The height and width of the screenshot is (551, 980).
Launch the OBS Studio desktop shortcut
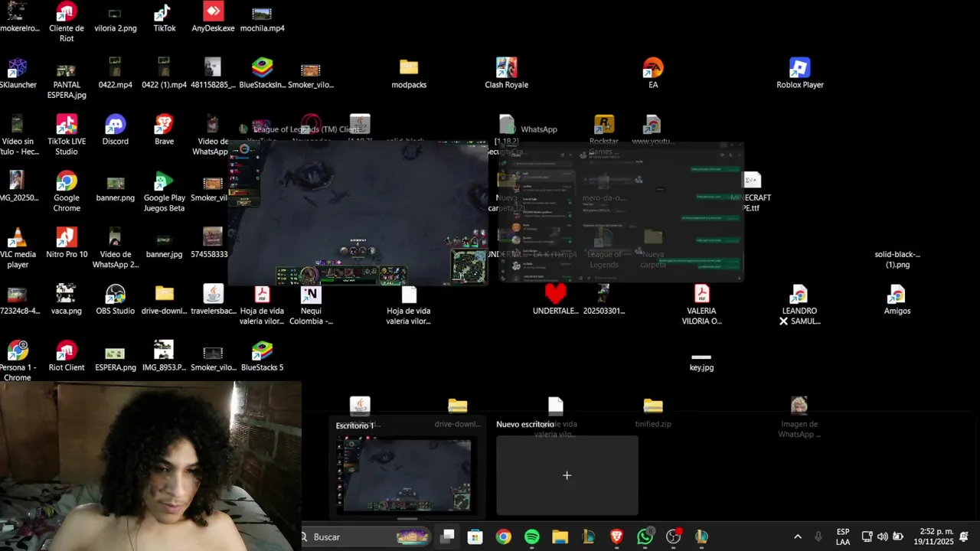pyautogui.click(x=116, y=300)
